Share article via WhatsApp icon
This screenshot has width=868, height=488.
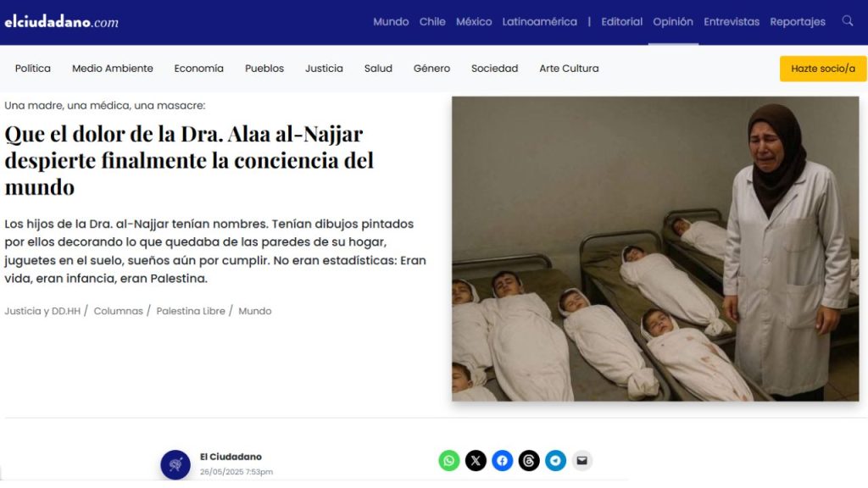449,460
